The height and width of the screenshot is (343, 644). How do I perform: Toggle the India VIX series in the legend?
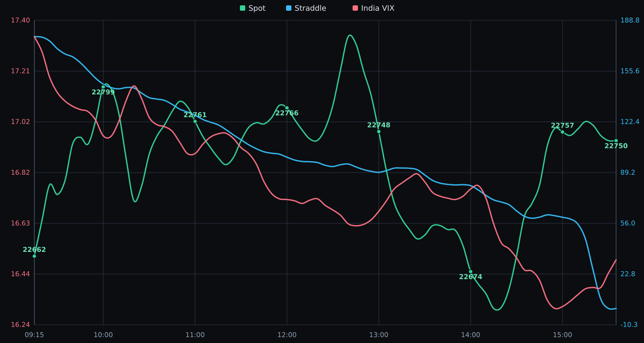[374, 8]
